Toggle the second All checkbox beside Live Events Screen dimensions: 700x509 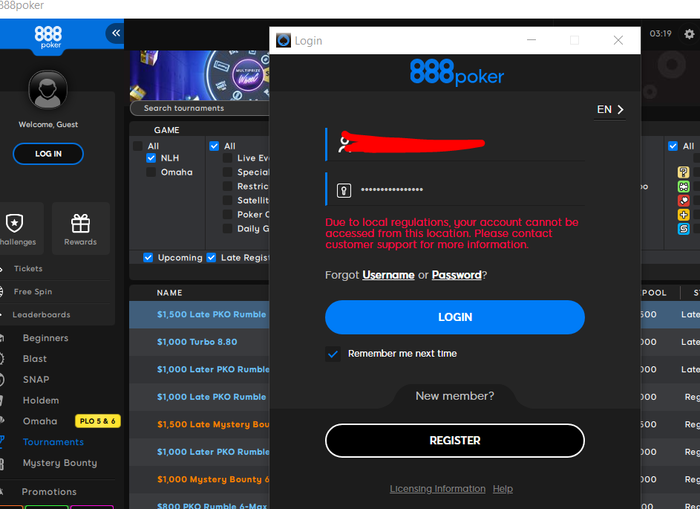click(214, 146)
